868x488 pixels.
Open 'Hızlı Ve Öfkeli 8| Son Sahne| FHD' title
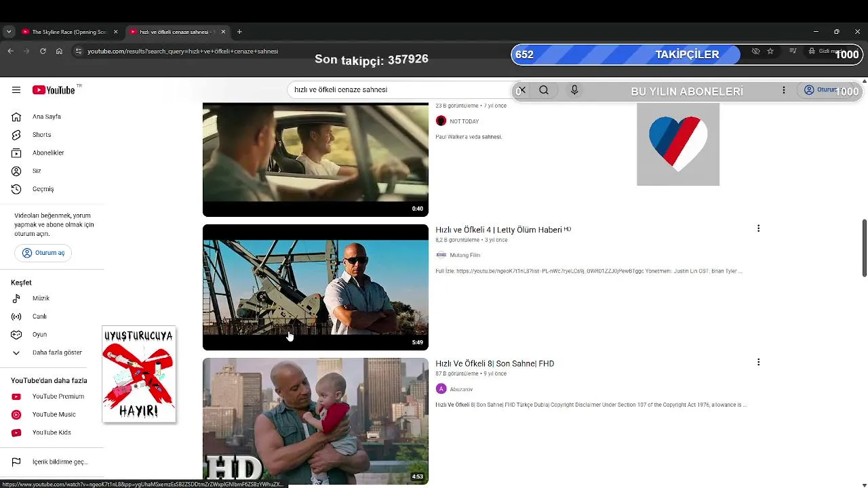tap(495, 363)
